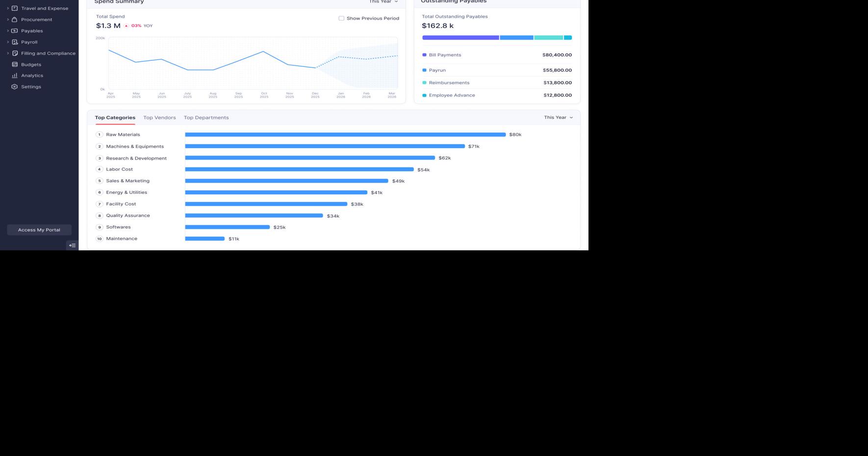Toggle the Payrun legend dot
Viewport: 868px width, 456px height.
point(424,70)
